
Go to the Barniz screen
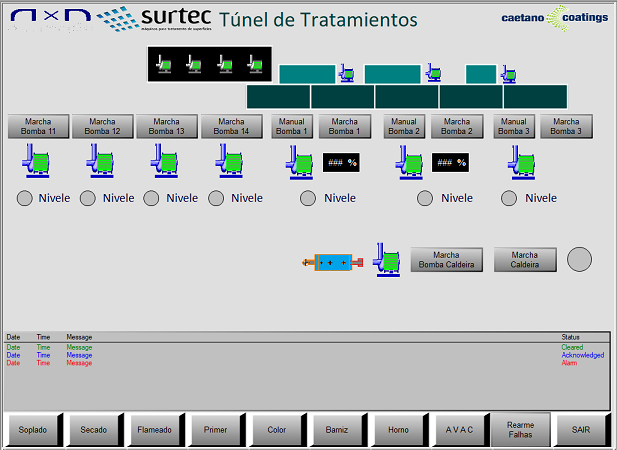coord(337,430)
